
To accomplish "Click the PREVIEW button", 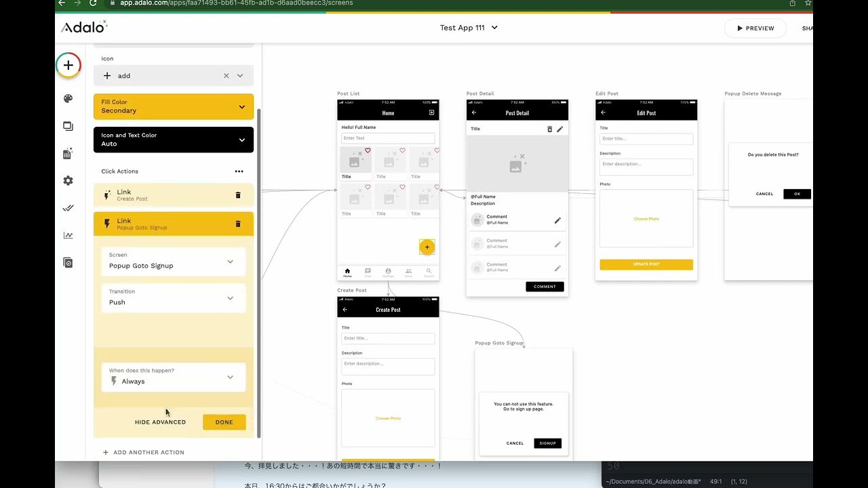I will (755, 28).
